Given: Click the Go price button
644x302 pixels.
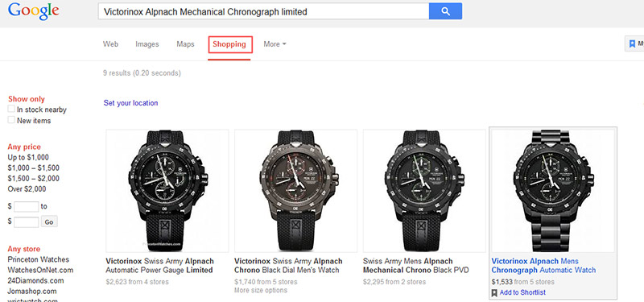Looking at the screenshot, I should pyautogui.click(x=49, y=222).
